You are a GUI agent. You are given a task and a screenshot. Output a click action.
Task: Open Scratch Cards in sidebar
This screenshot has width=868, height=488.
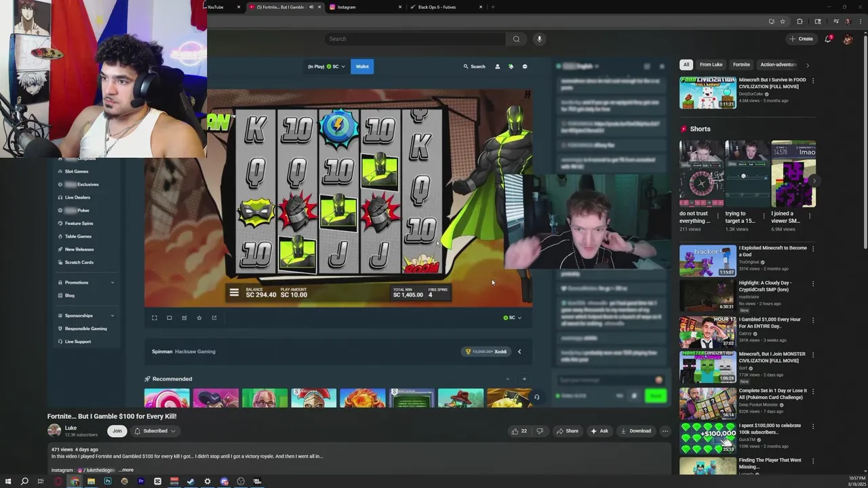(x=79, y=262)
